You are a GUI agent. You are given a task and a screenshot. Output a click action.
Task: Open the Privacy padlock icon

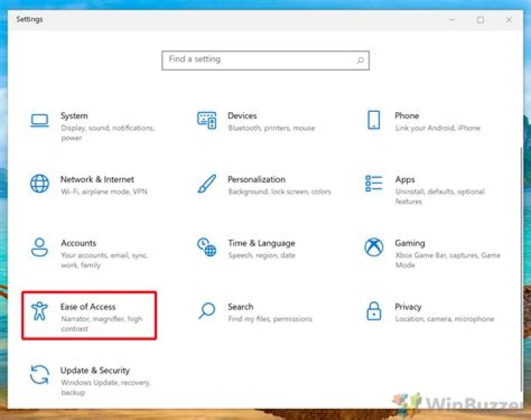(374, 311)
